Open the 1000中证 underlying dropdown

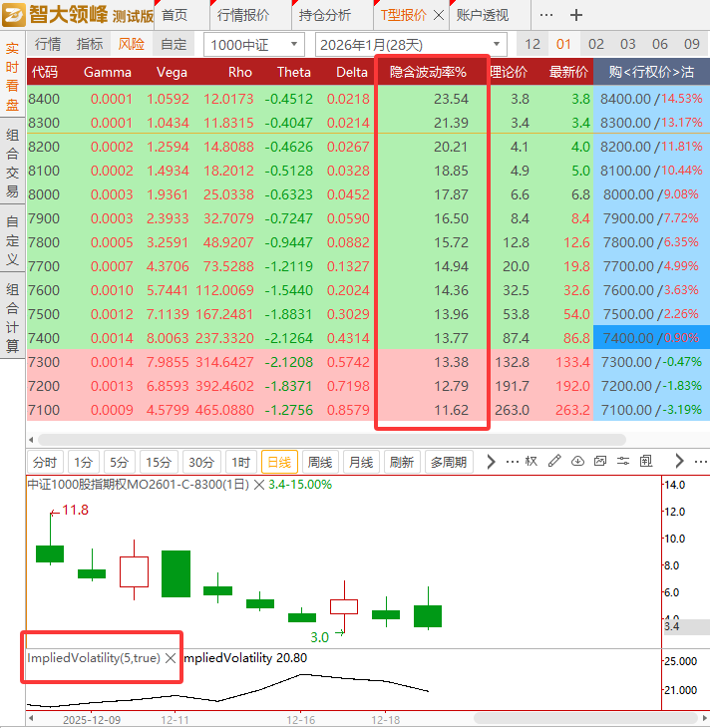point(253,45)
